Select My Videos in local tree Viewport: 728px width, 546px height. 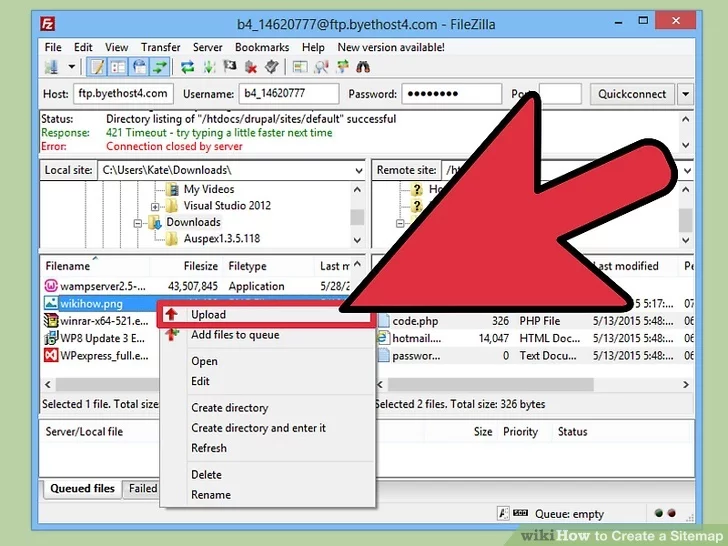209,189
